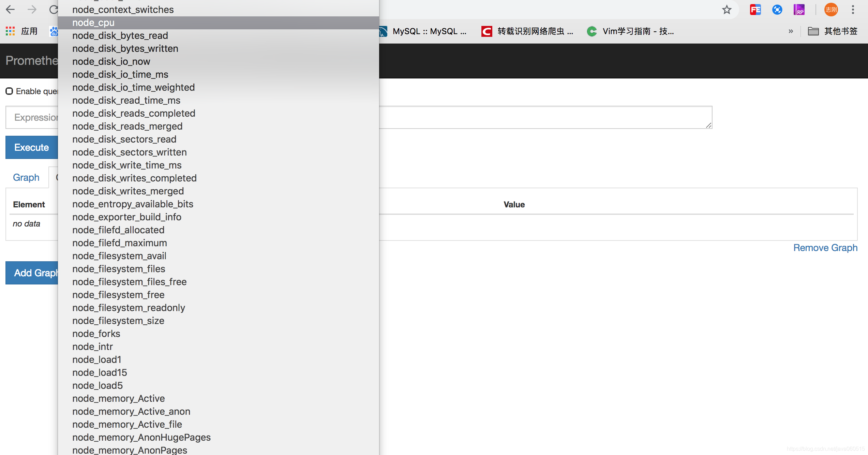This screenshot has width=868, height=455.
Task: Pick node_memory_Active from list
Action: [219, 398]
